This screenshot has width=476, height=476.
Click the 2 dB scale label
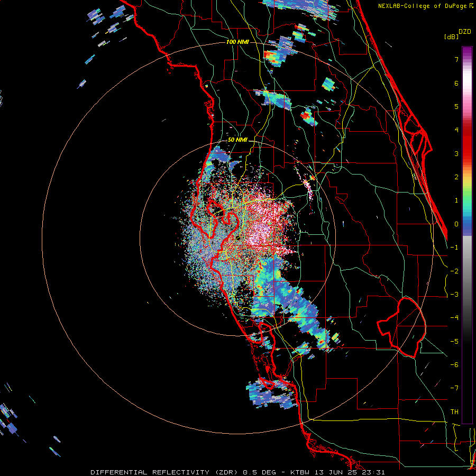[x=456, y=177]
